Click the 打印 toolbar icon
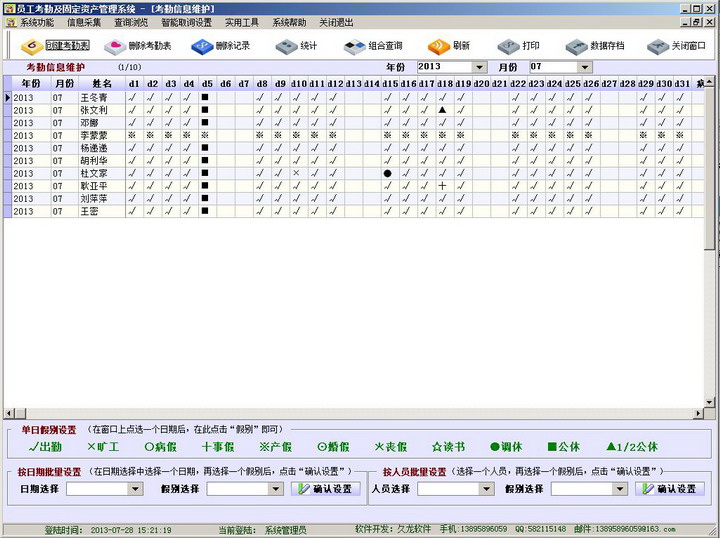 508,46
